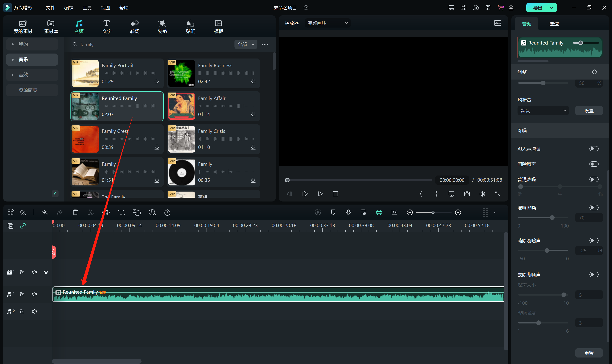This screenshot has width=612, height=364.
Task: Turn on 消除风声 wind removal switch
Action: [x=594, y=164]
